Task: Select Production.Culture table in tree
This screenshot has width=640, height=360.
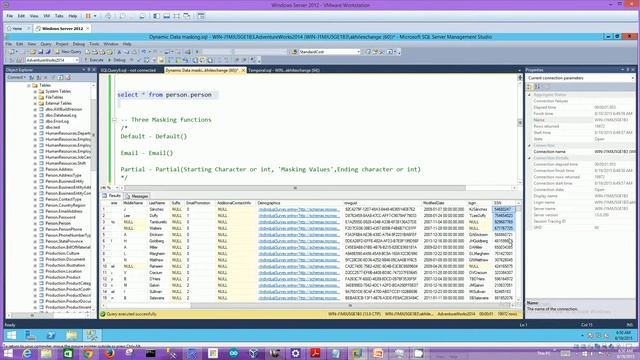Action: [62, 253]
